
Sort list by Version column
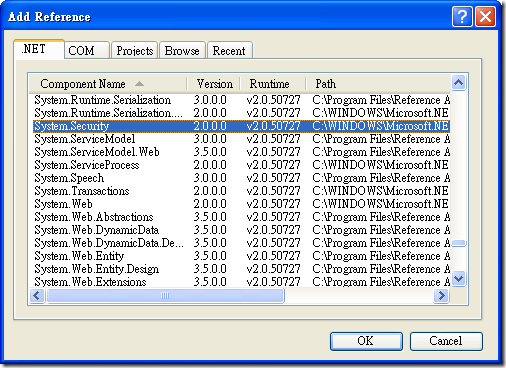pos(214,84)
